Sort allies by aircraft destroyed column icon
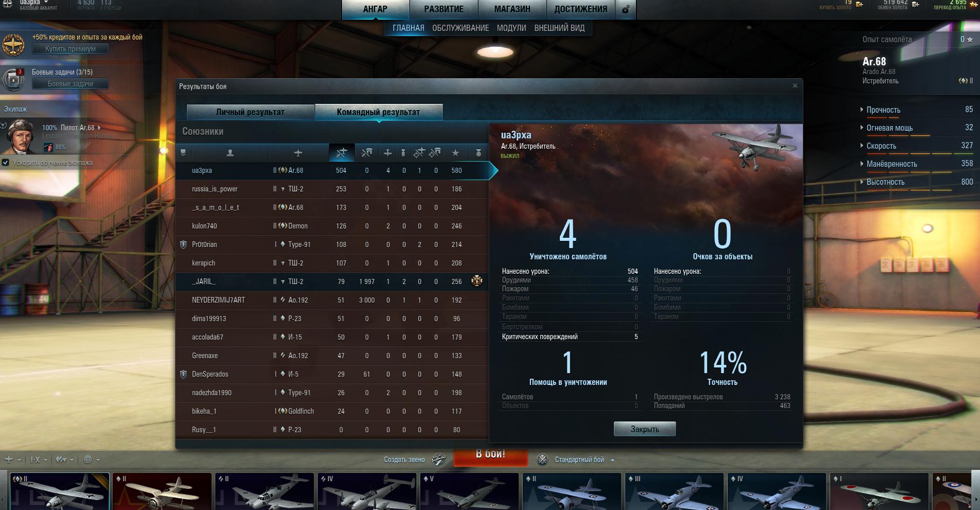Viewport: 980px width, 510px height. point(388,153)
